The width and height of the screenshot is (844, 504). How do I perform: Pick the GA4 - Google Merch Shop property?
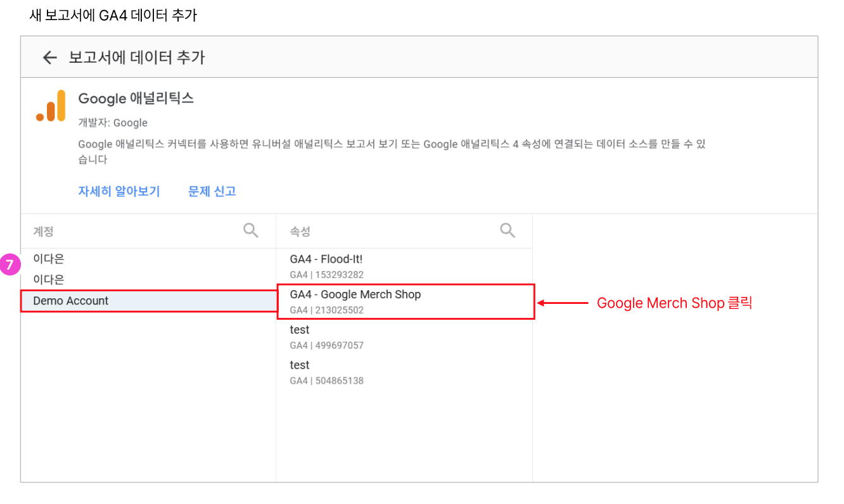406,301
